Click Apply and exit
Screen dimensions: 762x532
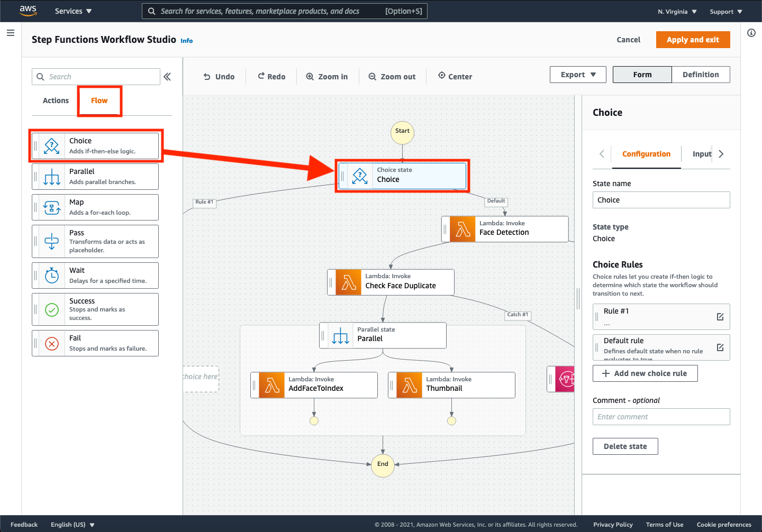(693, 40)
